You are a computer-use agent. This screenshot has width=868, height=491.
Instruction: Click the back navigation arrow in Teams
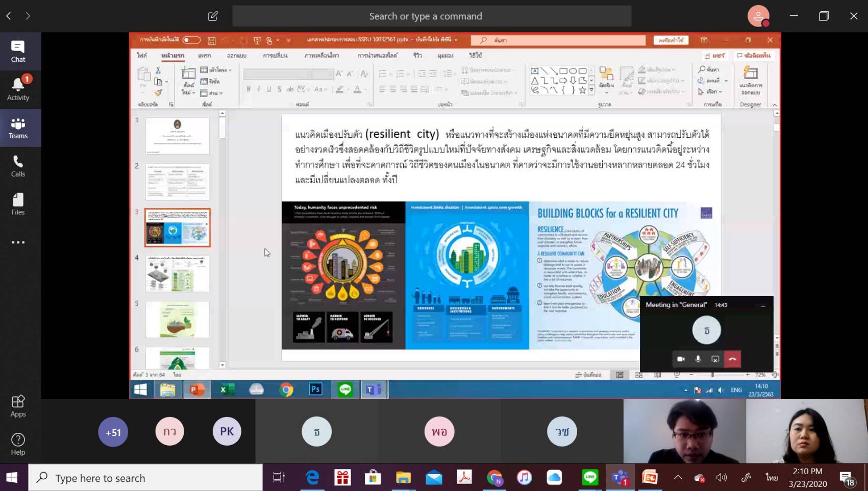click(9, 16)
